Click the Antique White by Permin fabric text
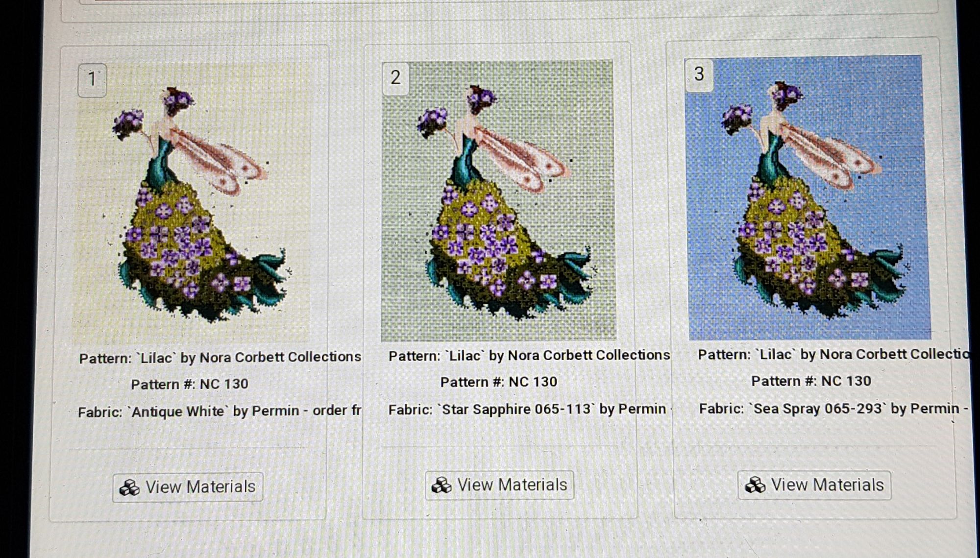This screenshot has width=980, height=558. (220, 411)
